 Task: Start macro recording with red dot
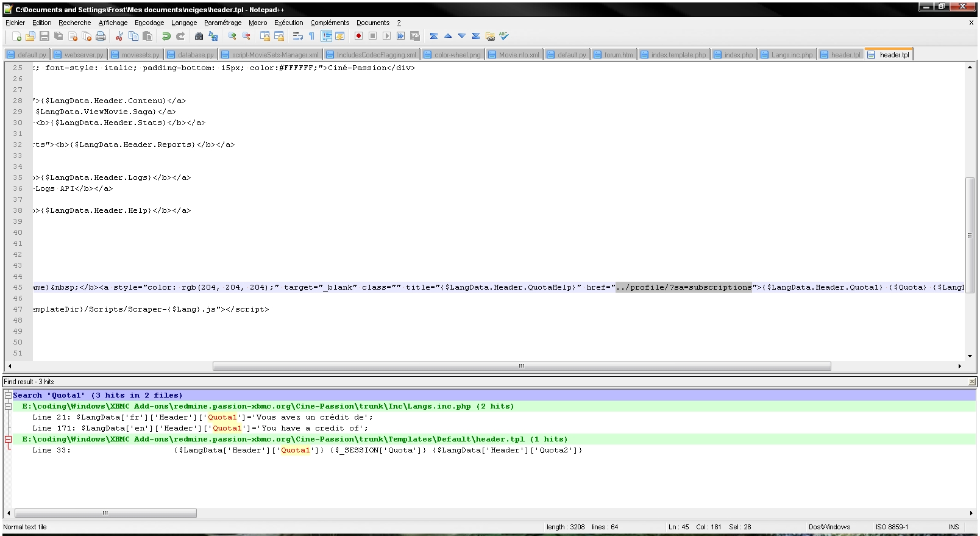(359, 37)
